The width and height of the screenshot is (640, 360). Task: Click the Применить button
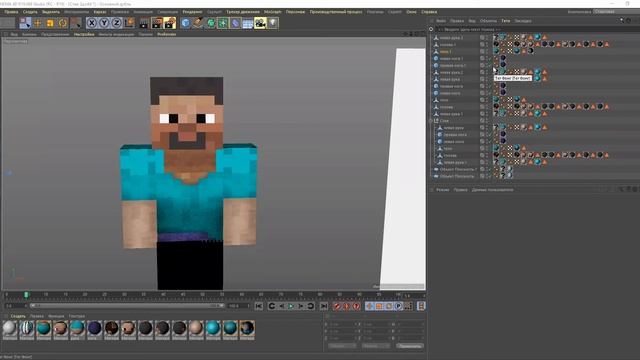coord(410,346)
